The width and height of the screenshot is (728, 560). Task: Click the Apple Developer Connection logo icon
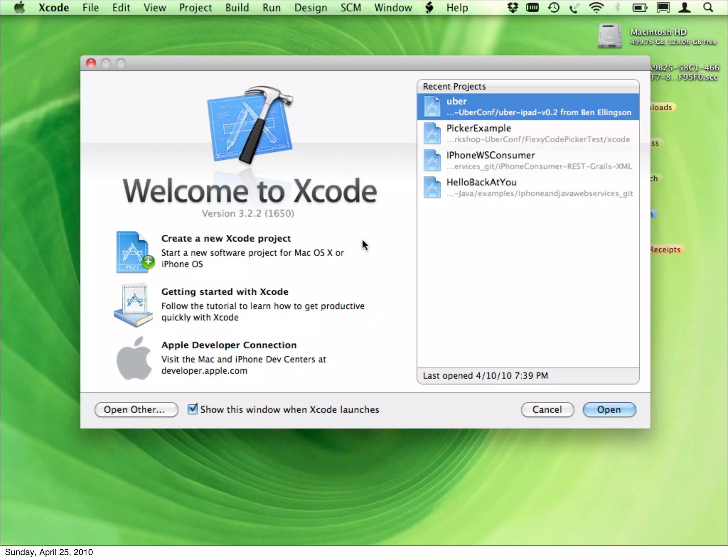pyautogui.click(x=134, y=358)
